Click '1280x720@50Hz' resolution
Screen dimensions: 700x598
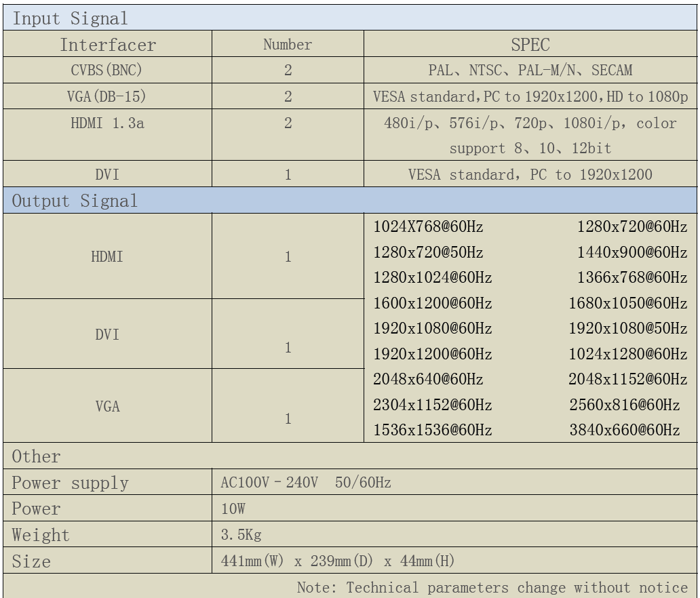tap(428, 252)
